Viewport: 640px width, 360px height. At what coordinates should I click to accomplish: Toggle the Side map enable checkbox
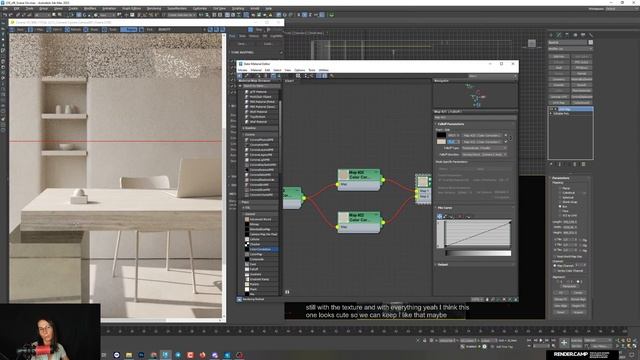pos(506,142)
